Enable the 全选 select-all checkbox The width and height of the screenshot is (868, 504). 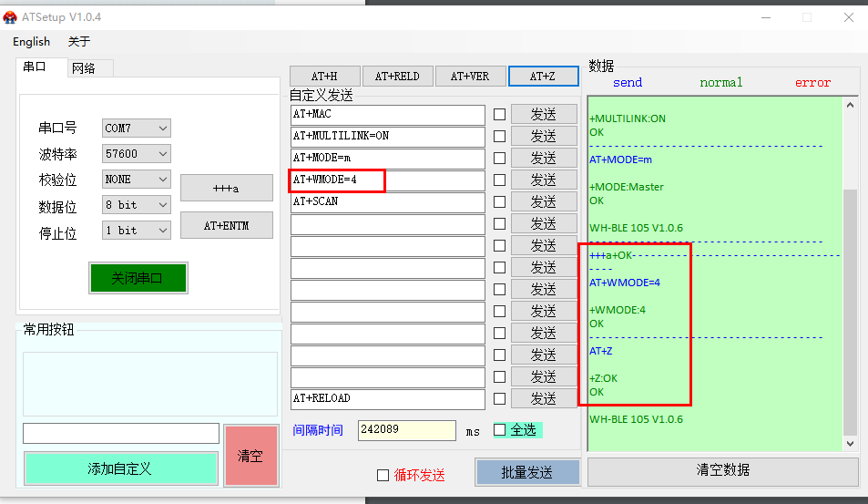click(499, 429)
